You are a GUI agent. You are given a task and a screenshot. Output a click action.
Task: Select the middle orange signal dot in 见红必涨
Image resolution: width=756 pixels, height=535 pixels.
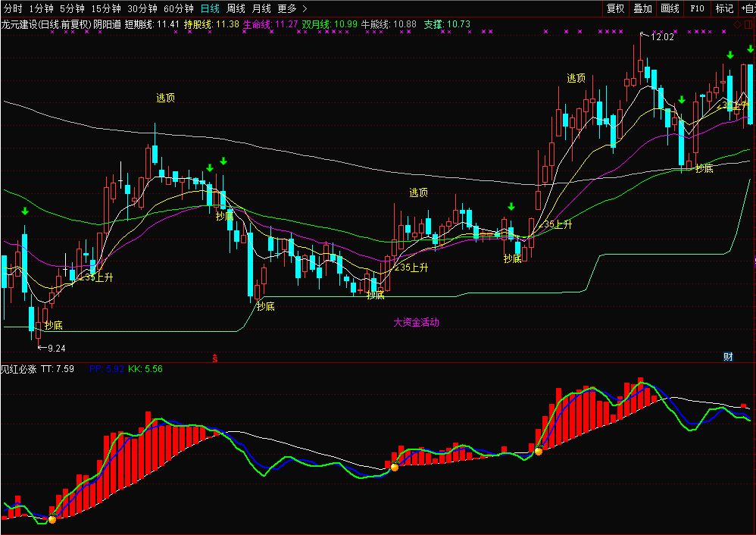click(x=395, y=467)
